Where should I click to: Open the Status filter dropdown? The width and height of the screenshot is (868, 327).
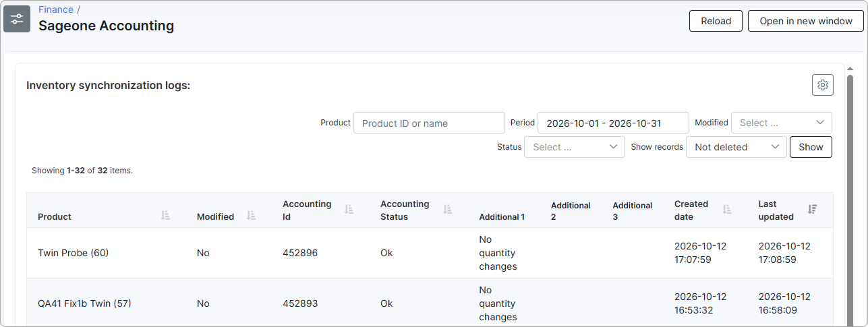pos(575,147)
